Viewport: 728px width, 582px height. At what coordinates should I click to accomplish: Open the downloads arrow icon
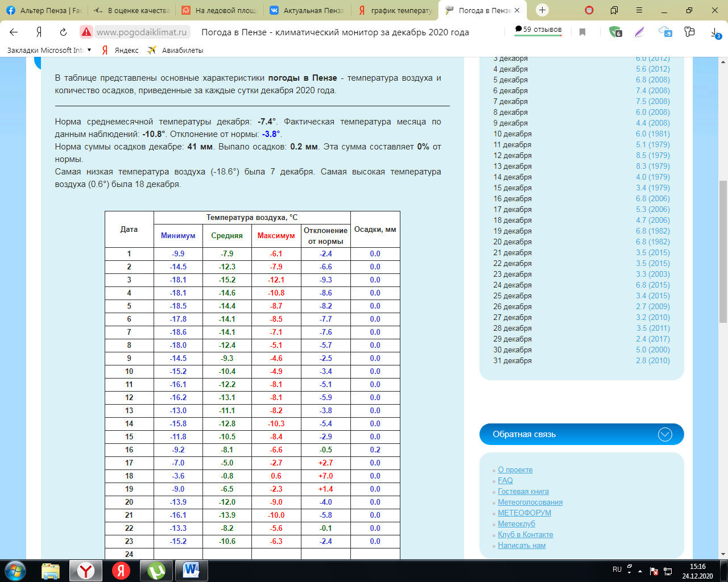[x=715, y=33]
